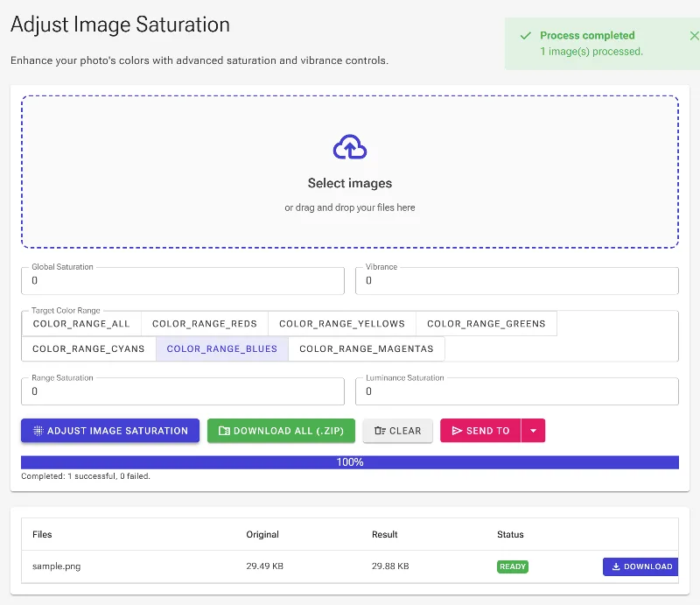Click the Original column header

click(262, 534)
